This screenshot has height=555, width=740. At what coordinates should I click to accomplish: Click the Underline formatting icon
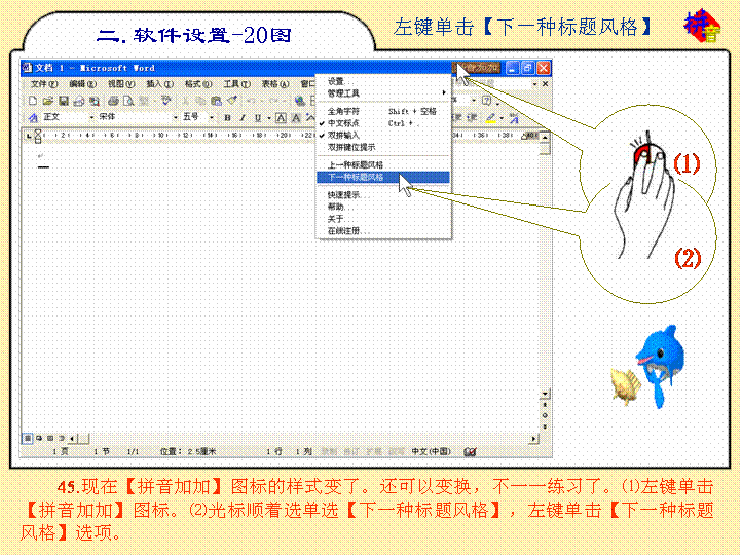pos(255,117)
